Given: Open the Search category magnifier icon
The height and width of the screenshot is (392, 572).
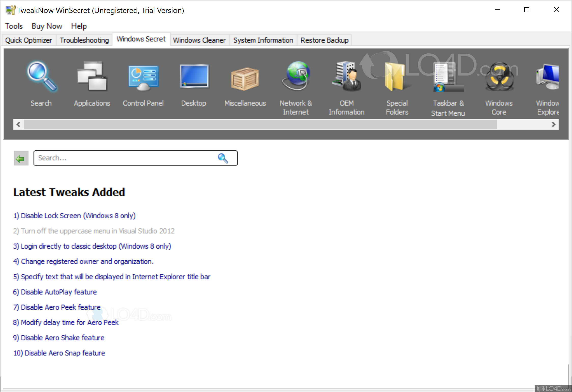Looking at the screenshot, I should (41, 77).
